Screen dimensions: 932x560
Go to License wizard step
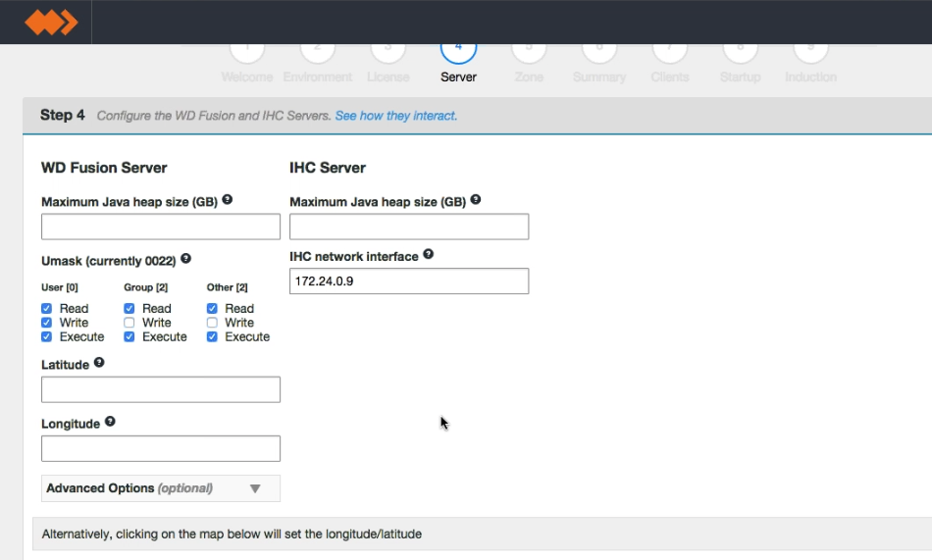coord(388,63)
